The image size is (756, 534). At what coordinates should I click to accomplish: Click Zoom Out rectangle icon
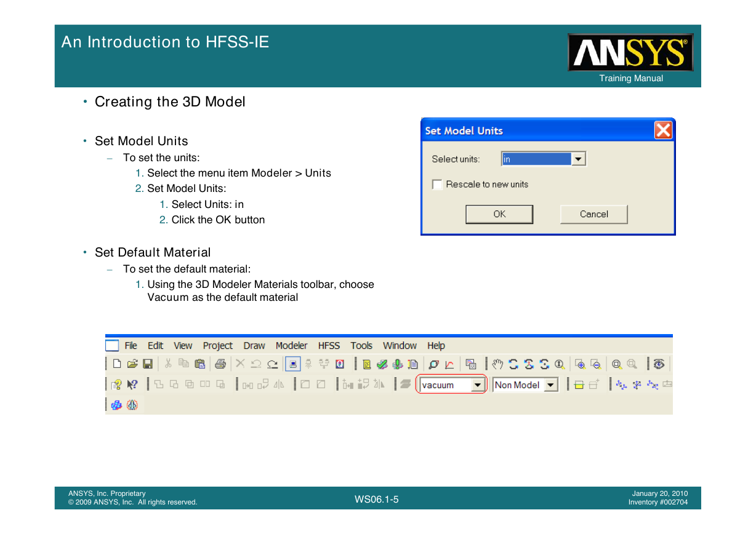click(x=595, y=364)
